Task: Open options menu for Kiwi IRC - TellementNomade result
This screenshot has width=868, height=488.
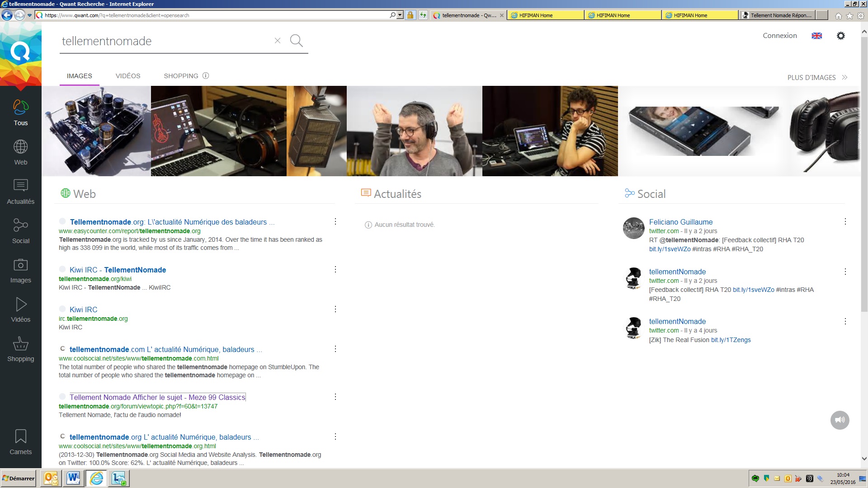Action: tap(335, 269)
